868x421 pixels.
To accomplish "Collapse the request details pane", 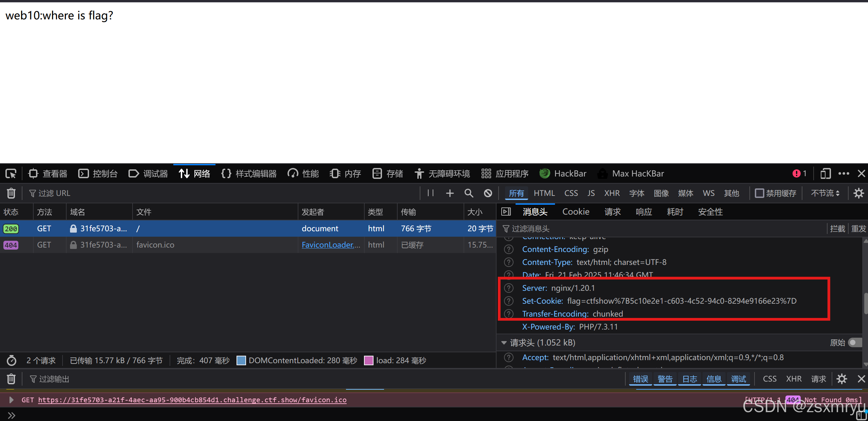I will (x=506, y=212).
